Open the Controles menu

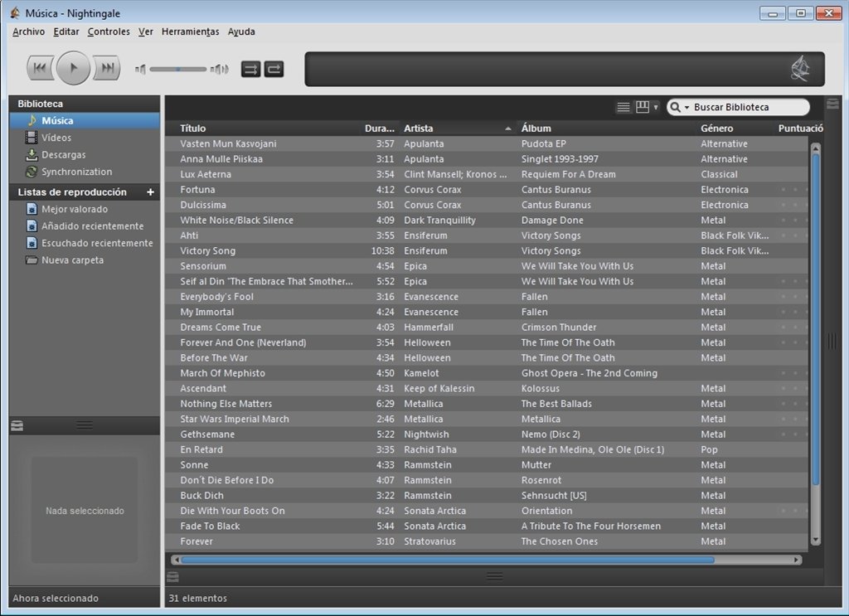[x=109, y=32]
